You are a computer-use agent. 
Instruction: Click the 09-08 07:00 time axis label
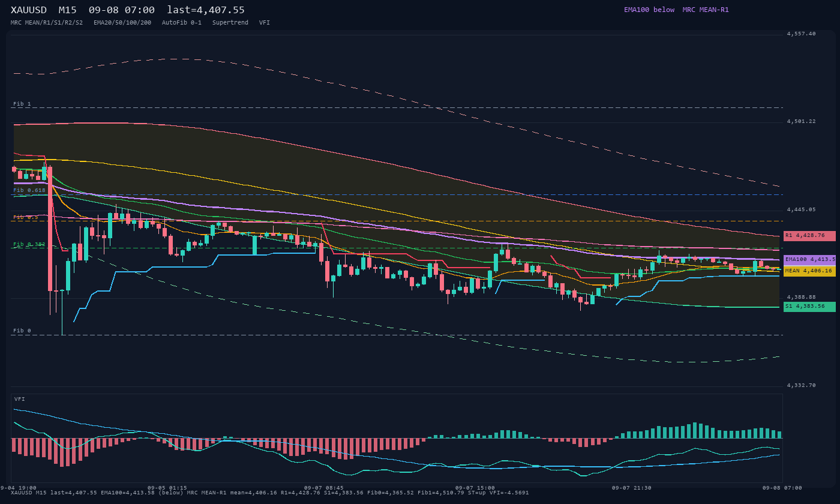point(782,488)
